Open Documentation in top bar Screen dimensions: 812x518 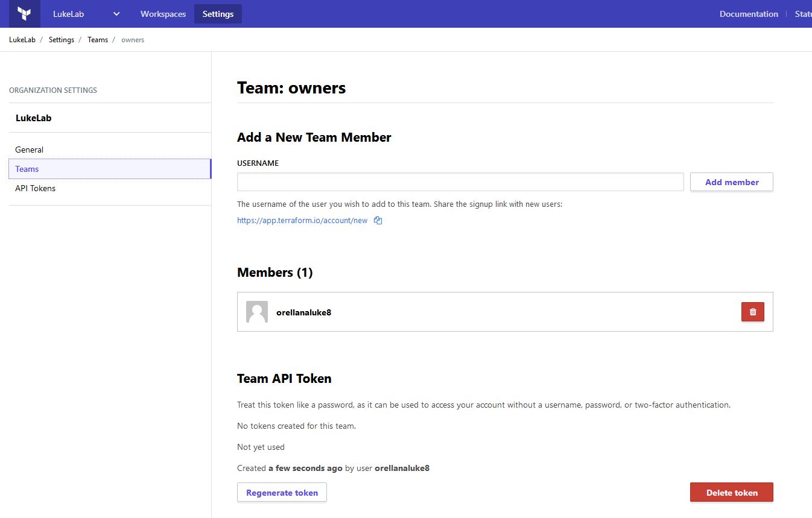click(749, 14)
